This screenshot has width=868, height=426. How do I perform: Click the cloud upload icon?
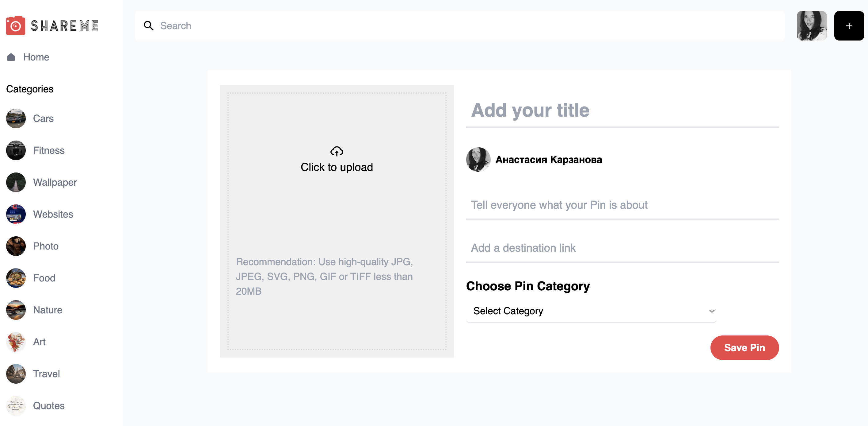pos(337,151)
